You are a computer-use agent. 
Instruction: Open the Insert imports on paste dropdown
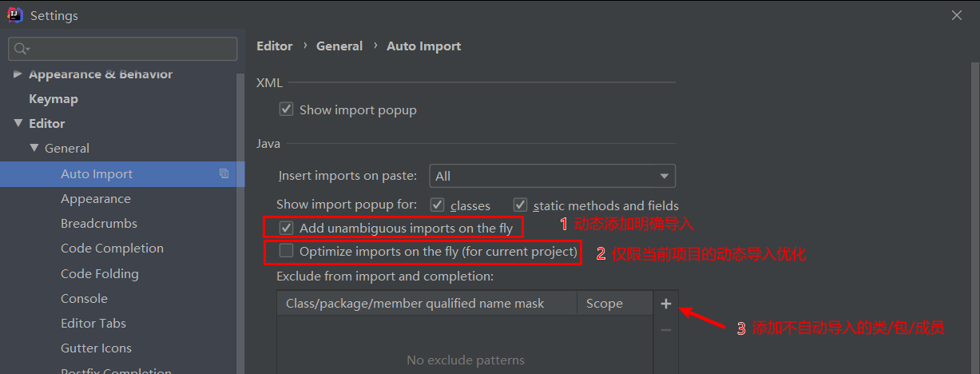553,176
